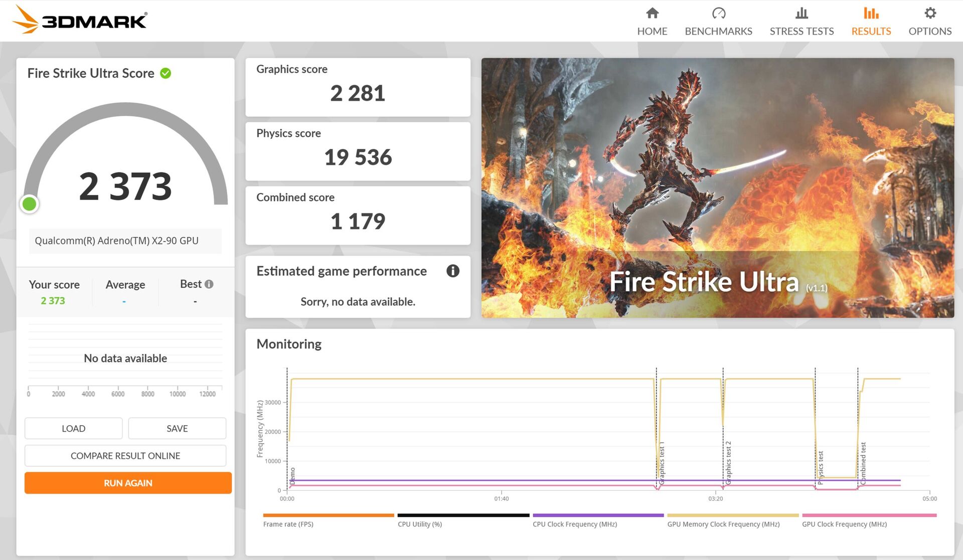Click the SAVE button

[x=177, y=428]
